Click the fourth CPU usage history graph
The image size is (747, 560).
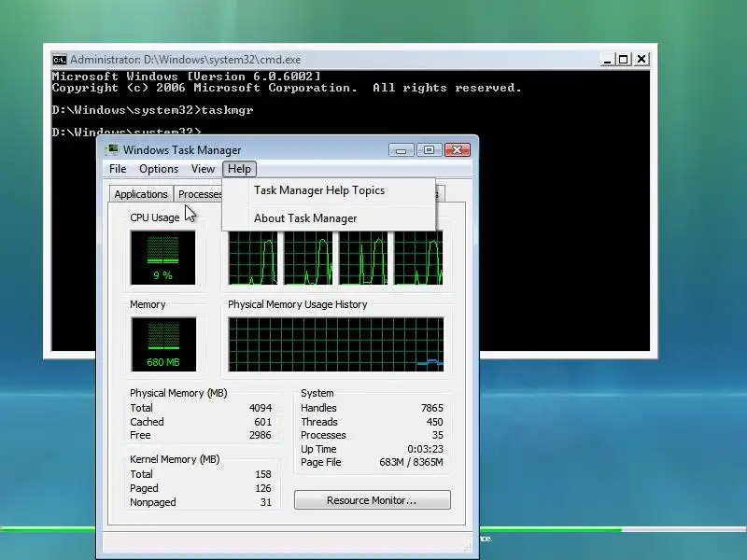pos(418,259)
